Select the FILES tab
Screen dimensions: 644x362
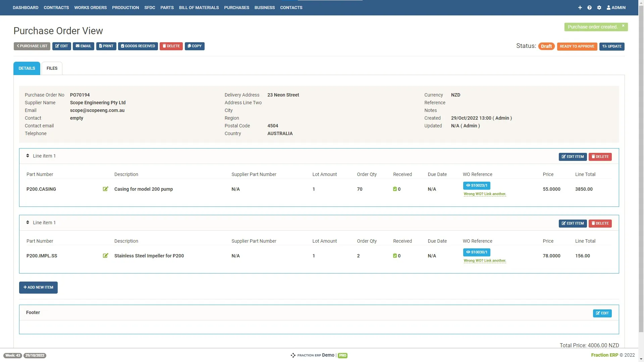pyautogui.click(x=52, y=68)
